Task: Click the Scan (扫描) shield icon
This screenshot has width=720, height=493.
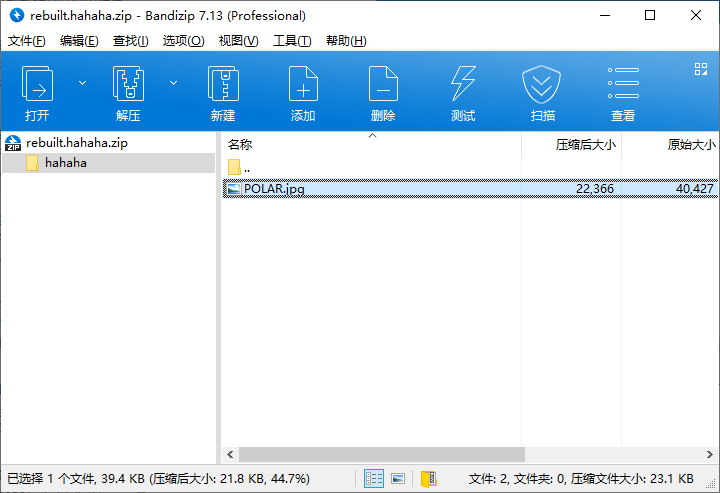Action: (x=542, y=84)
